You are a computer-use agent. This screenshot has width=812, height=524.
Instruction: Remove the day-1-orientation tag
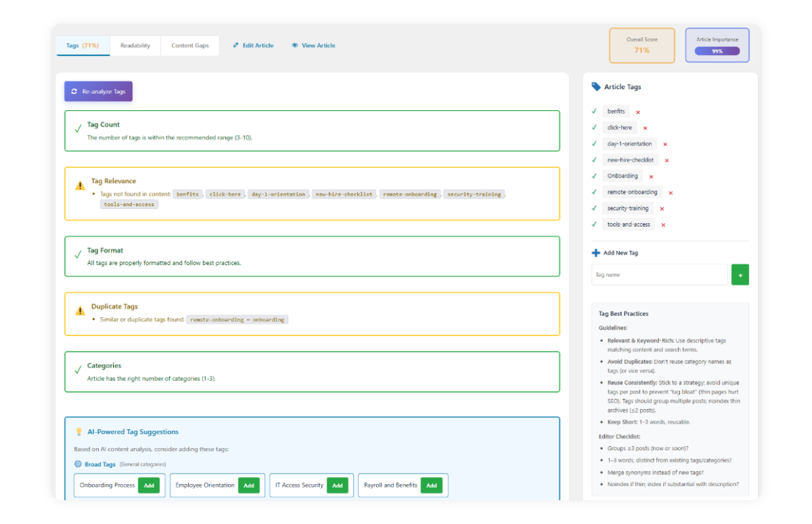coord(665,145)
